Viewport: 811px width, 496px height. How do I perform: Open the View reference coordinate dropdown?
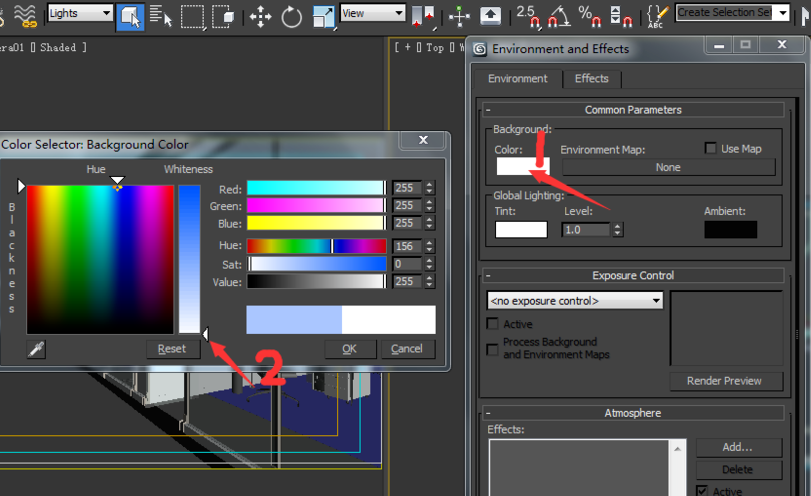(372, 13)
